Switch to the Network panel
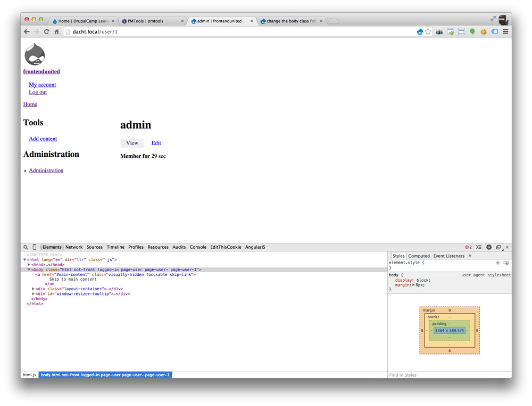Screen dimensions: 532x406 (x=74, y=247)
